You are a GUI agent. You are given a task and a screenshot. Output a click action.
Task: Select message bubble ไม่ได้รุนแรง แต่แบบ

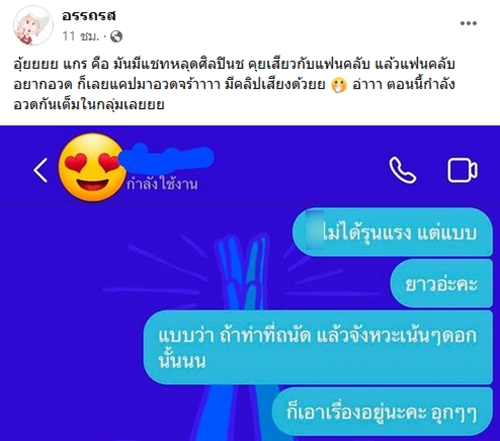click(x=392, y=232)
